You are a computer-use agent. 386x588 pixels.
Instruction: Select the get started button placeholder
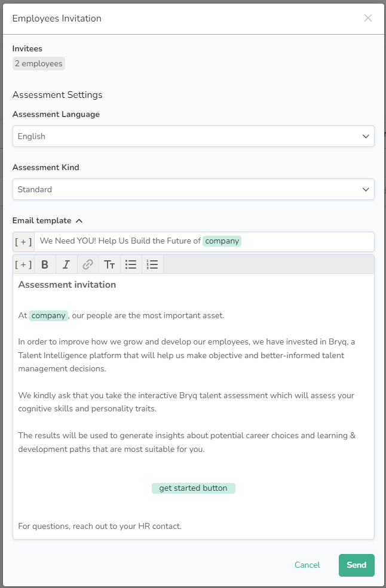(193, 488)
